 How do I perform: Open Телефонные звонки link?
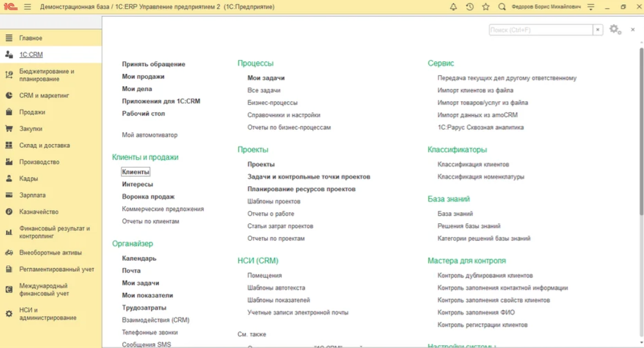(150, 332)
